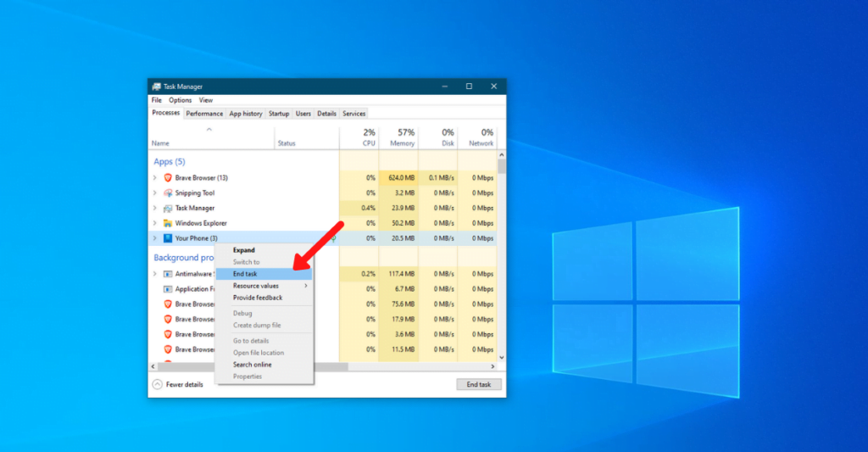This screenshot has width=868, height=452.
Task: Minimize the Task Manager window
Action: click(444, 86)
